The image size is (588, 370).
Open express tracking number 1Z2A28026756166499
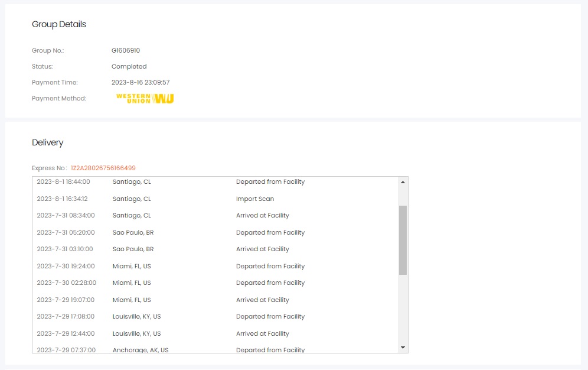[103, 168]
